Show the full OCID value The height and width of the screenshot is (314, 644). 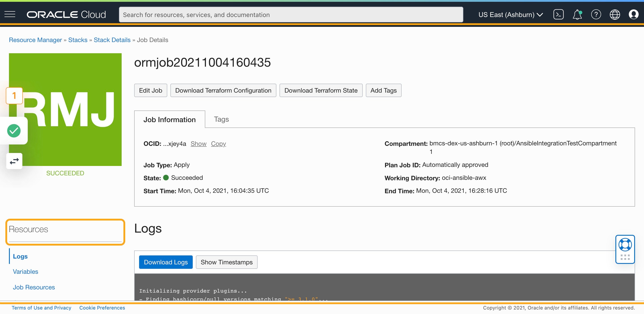point(198,144)
